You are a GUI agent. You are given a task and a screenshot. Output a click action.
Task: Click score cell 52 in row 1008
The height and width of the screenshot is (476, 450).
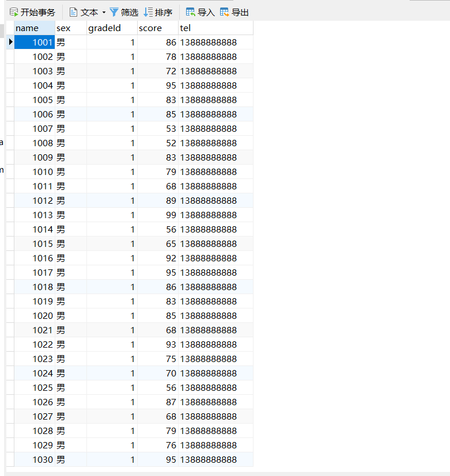[158, 143]
